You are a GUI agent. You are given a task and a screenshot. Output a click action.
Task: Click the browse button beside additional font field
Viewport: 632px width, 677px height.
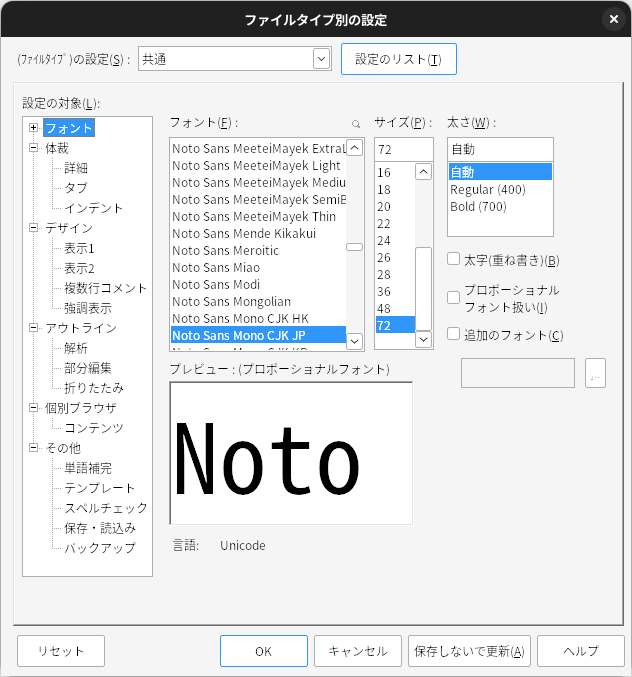pyautogui.click(x=595, y=373)
